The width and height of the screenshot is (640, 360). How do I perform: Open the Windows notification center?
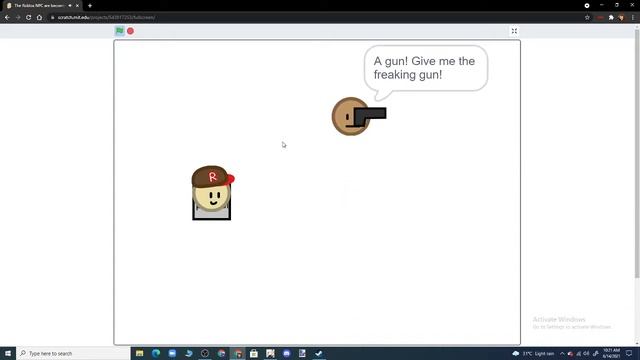tap(629, 353)
